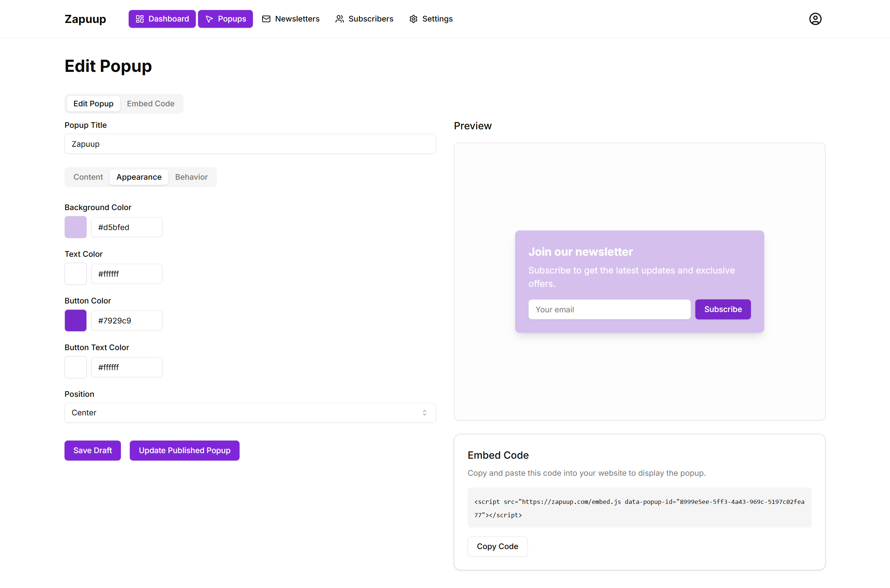Click the Popups cursor icon
Screen dimensions: 890x588
210,19
